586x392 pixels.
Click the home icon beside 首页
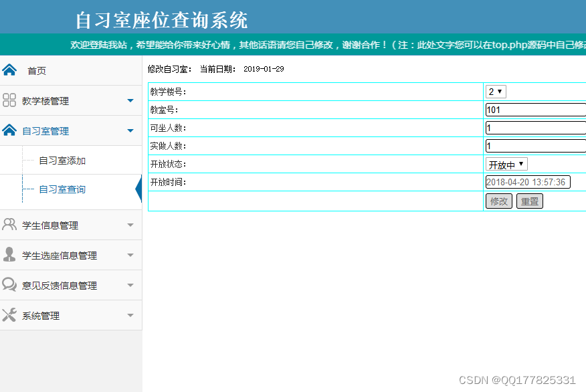pyautogui.click(x=9, y=70)
